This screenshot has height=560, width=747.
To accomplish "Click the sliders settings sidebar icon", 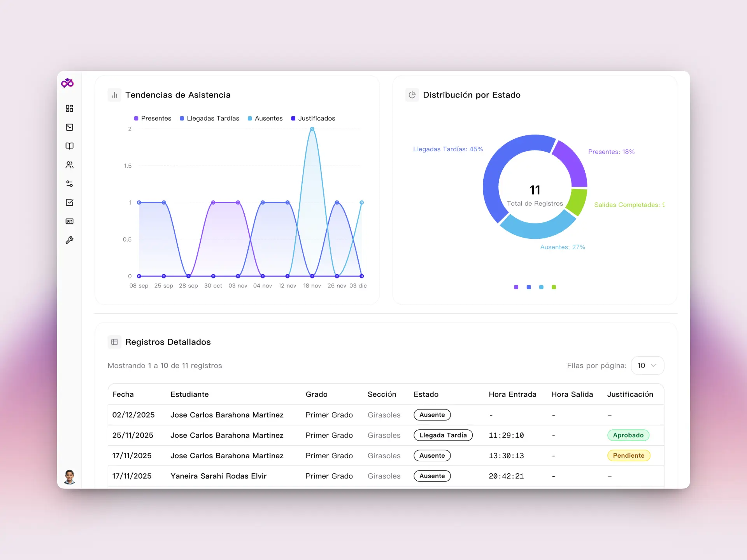I will [x=70, y=184].
